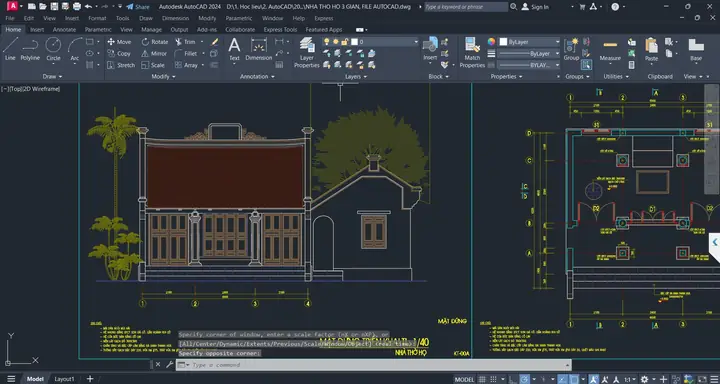Expand the Layers panel

click(355, 77)
